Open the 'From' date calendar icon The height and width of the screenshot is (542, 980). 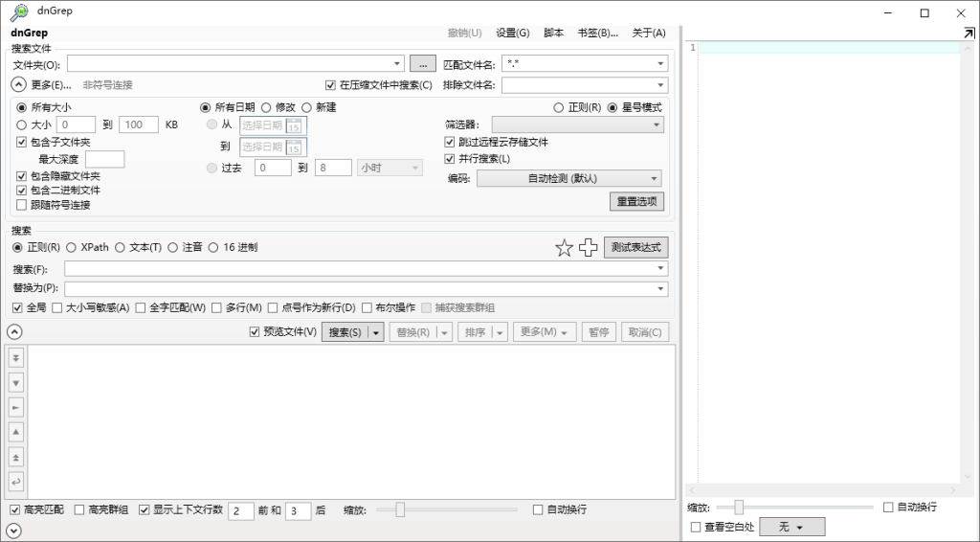tap(294, 125)
